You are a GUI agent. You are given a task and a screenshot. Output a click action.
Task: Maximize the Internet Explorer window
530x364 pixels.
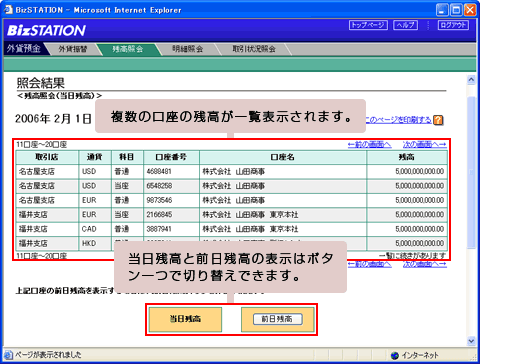tap(456, 10)
